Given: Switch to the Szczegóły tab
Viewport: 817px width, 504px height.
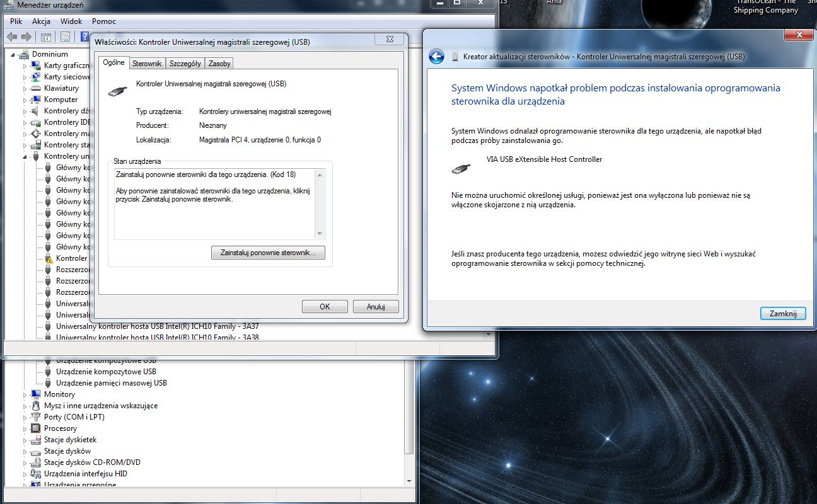Looking at the screenshot, I should click(x=185, y=64).
